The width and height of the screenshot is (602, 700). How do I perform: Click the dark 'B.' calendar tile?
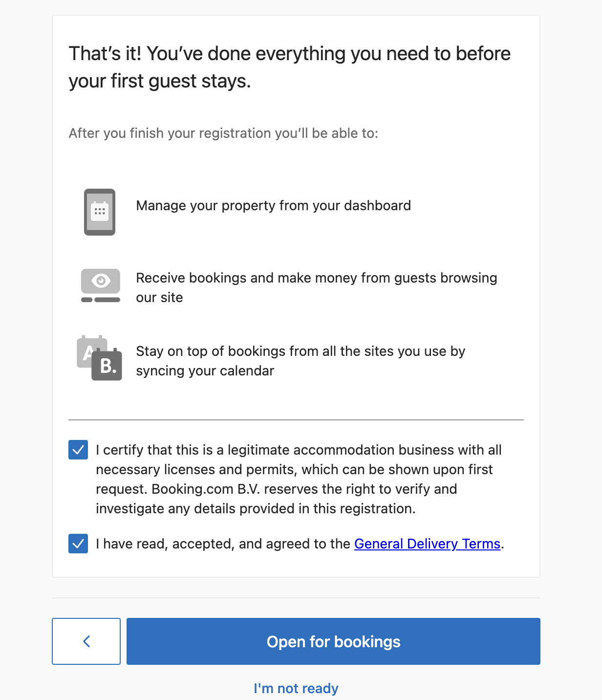pyautogui.click(x=107, y=365)
